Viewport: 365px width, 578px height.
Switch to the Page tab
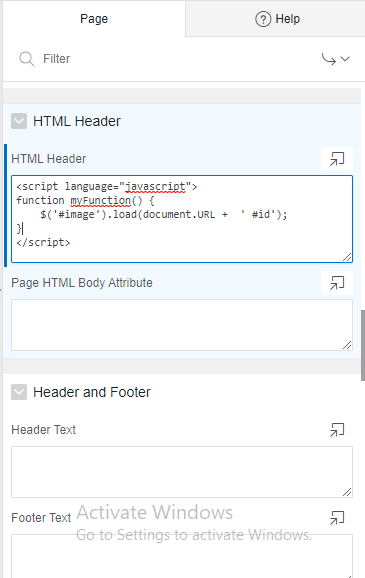tap(94, 18)
